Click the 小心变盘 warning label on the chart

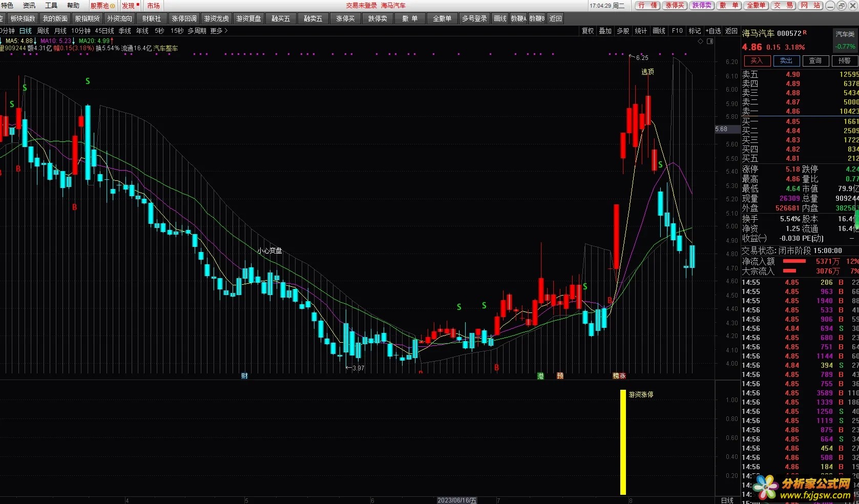(x=270, y=251)
